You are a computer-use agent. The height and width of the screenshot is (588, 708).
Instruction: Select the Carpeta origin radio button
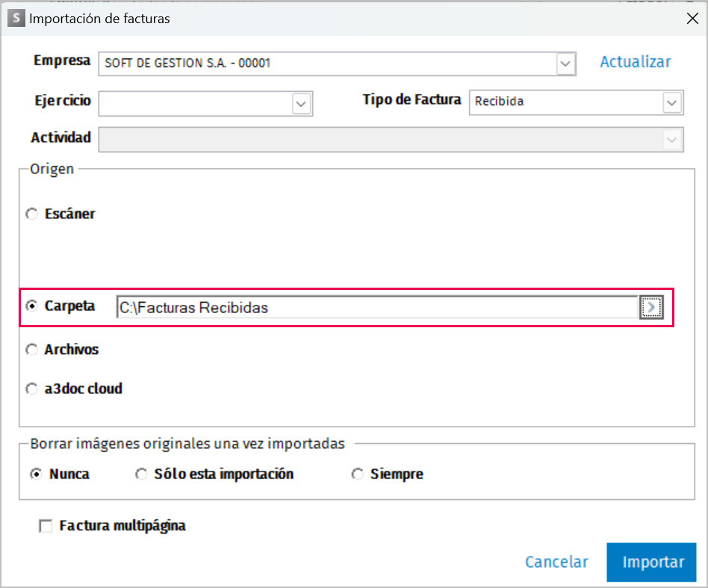(31, 306)
